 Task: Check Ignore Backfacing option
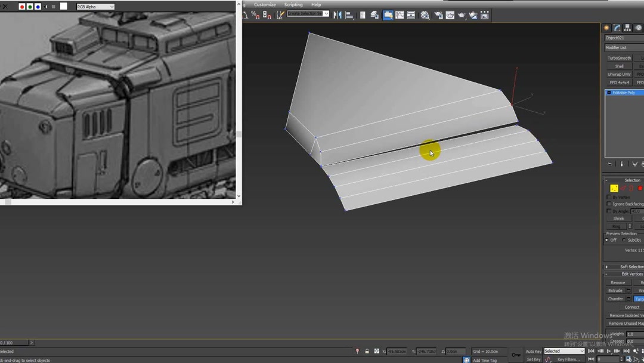coord(609,204)
